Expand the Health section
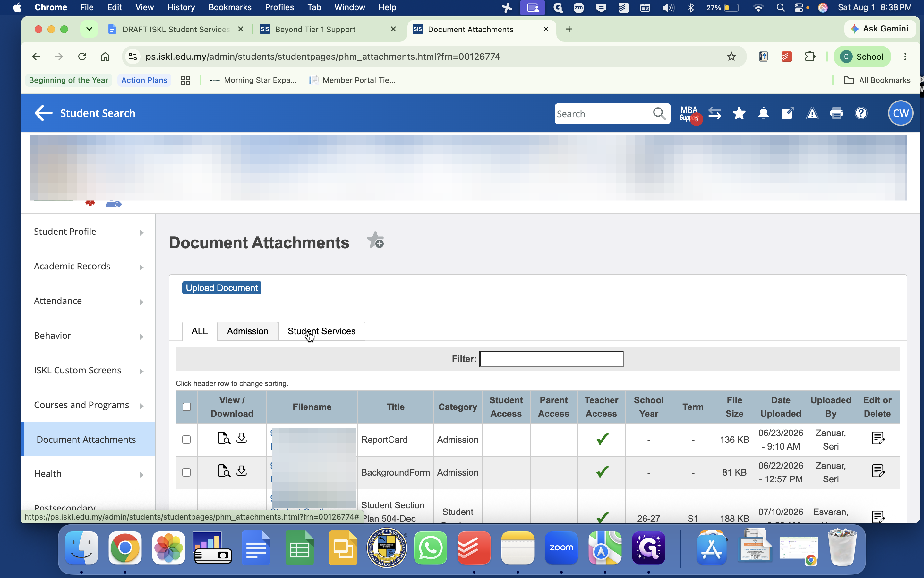The image size is (924, 578). [89, 474]
